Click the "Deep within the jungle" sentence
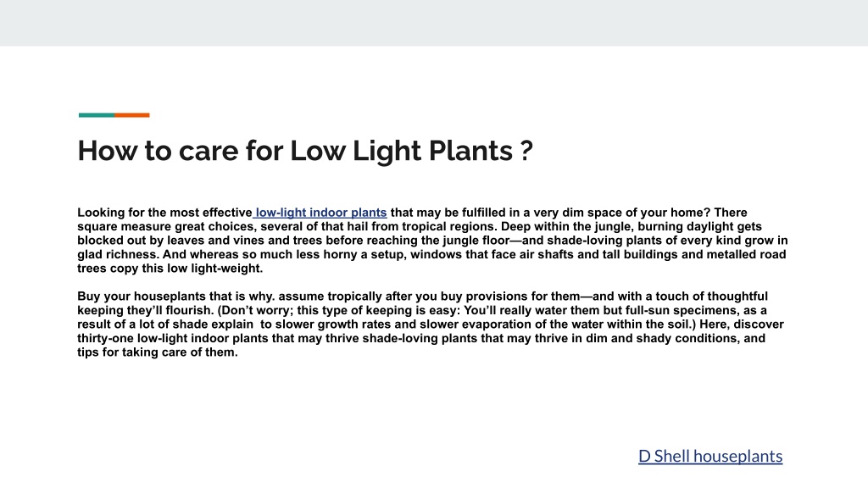Screen dimensions: 868x488 tap(567, 226)
